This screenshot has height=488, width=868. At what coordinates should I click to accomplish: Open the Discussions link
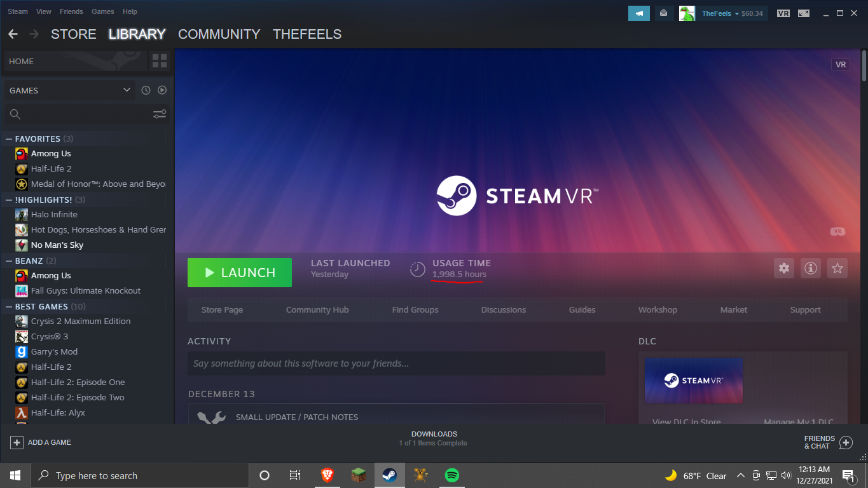(x=504, y=310)
